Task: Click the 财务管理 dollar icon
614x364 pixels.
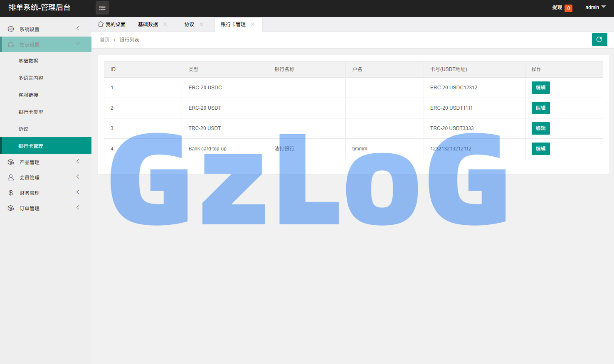Action: (11, 193)
